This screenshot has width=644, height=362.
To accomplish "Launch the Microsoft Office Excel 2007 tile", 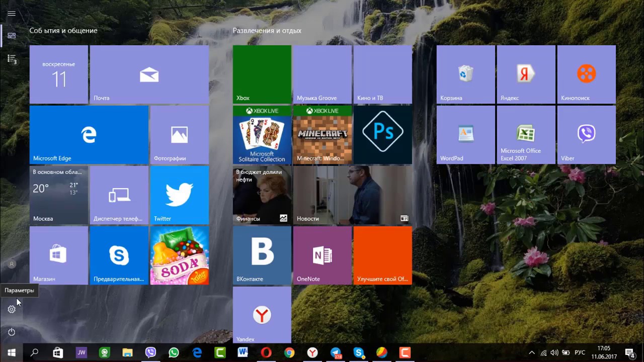I will point(526,135).
